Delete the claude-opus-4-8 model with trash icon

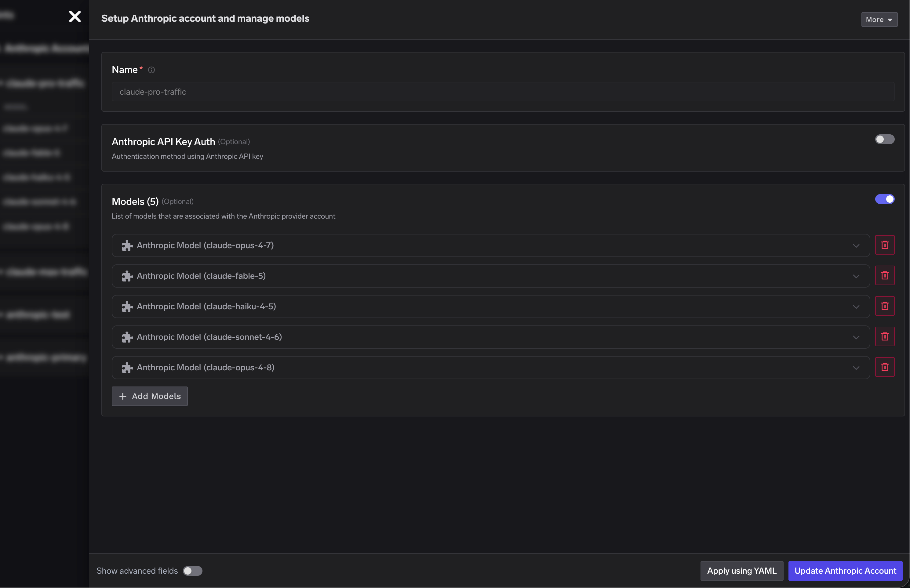point(884,367)
